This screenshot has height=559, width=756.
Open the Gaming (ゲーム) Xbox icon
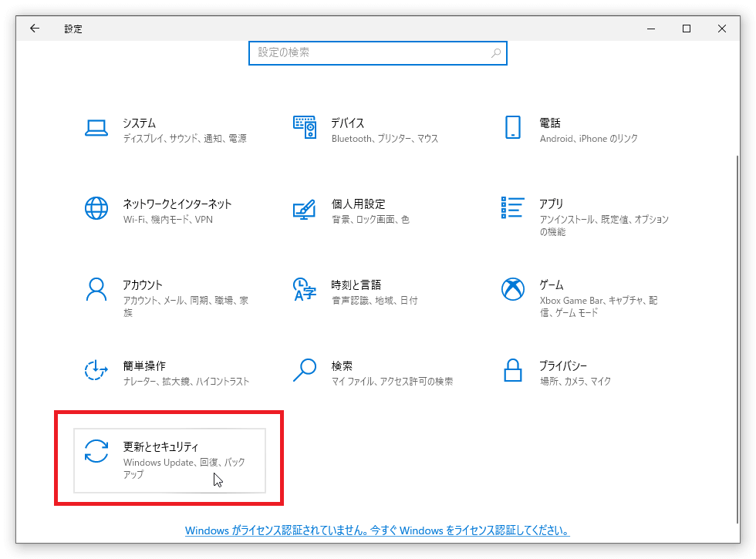(x=513, y=289)
